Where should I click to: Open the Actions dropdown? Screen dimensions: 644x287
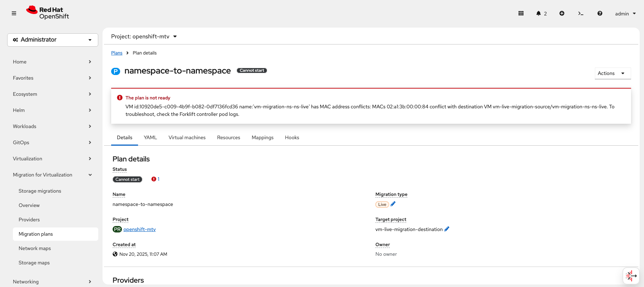pos(612,73)
